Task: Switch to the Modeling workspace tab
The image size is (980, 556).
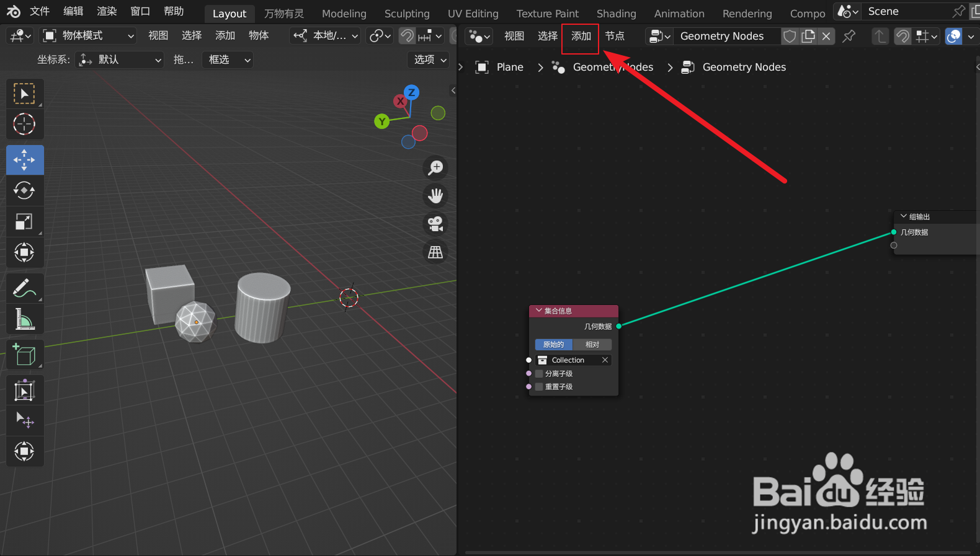Action: pos(344,14)
